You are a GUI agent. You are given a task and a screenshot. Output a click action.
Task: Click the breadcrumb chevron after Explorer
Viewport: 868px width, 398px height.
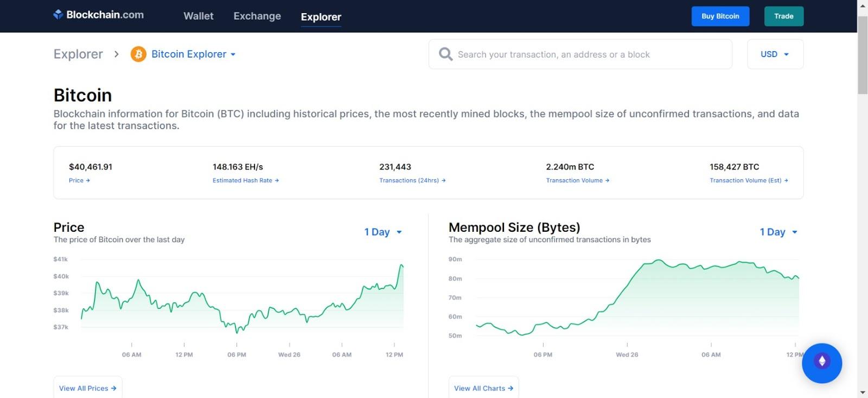tap(117, 54)
